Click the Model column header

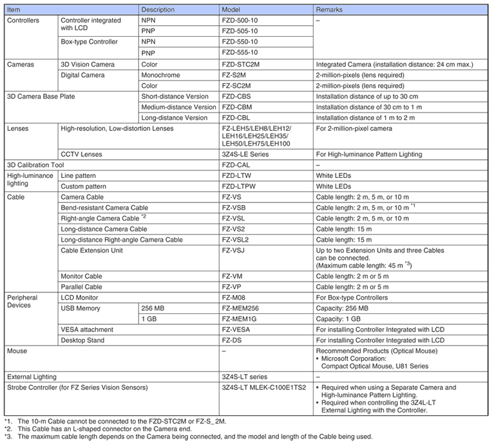click(231, 10)
